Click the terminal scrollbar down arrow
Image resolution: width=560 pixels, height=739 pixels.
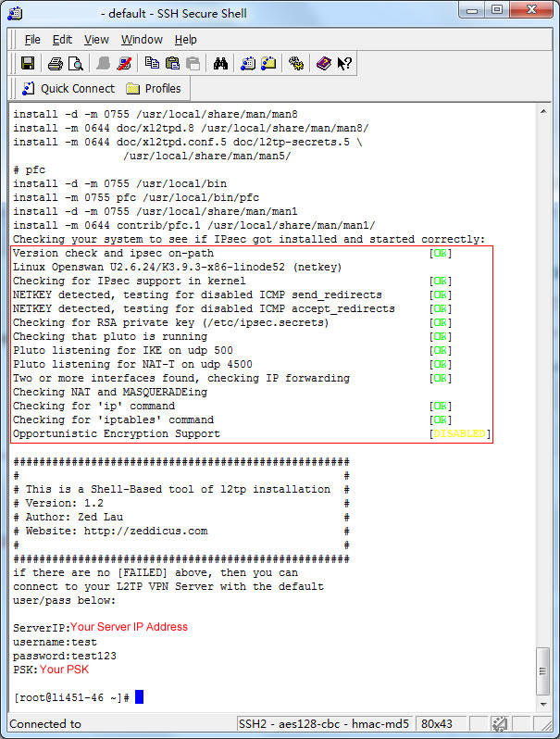(543, 705)
